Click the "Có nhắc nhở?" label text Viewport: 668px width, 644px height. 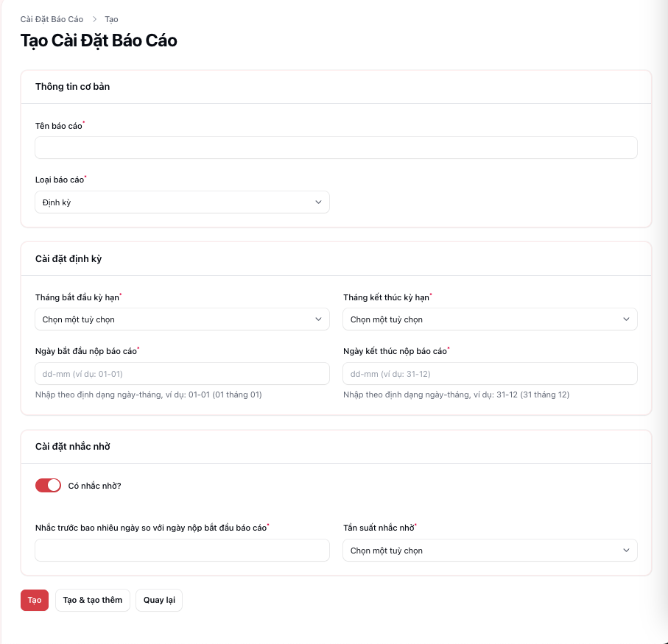coord(94,486)
